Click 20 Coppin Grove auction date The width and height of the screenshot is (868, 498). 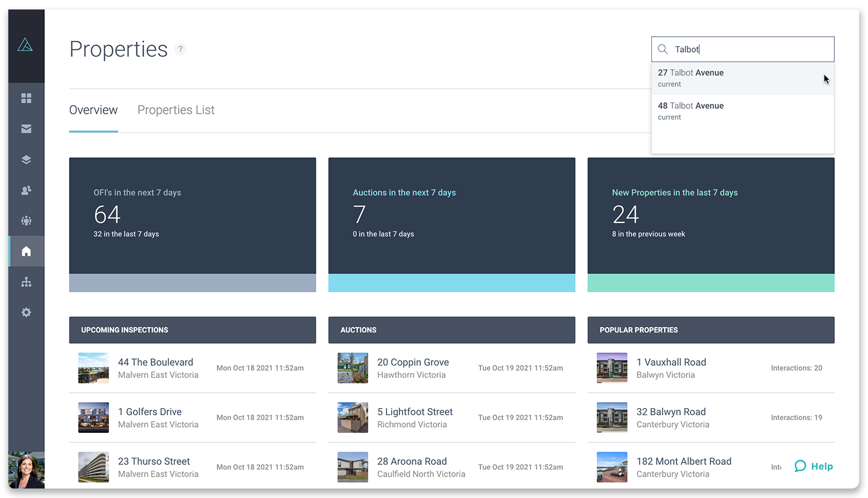tap(521, 368)
